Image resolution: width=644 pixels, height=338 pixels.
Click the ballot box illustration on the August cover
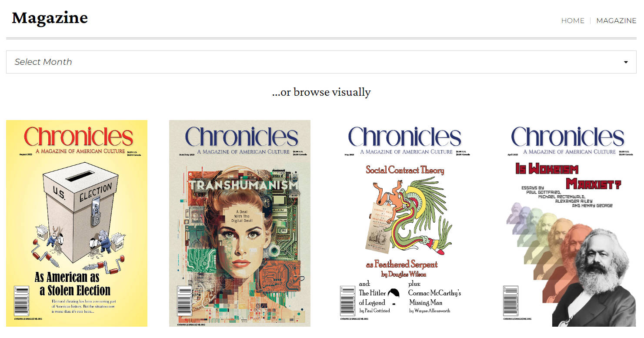(80, 213)
